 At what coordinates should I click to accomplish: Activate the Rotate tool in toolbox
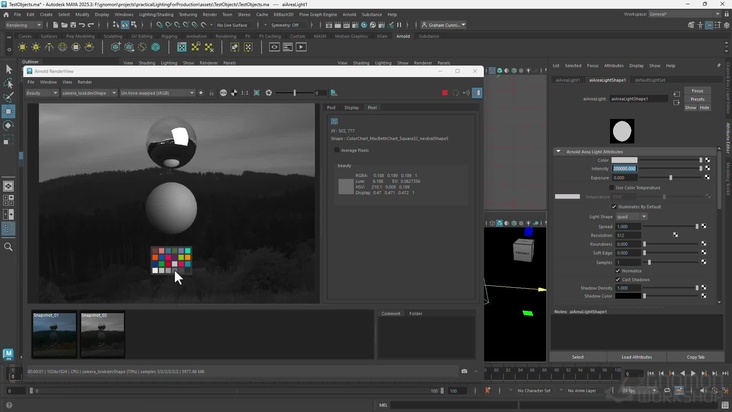coord(8,126)
